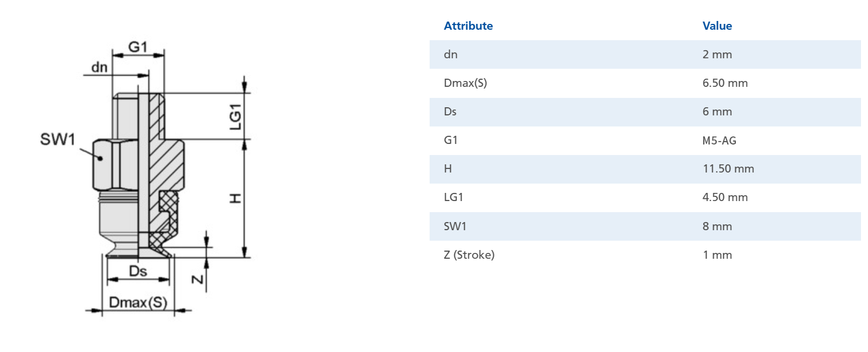
Task: Select the H attribute row
Action: 645,169
